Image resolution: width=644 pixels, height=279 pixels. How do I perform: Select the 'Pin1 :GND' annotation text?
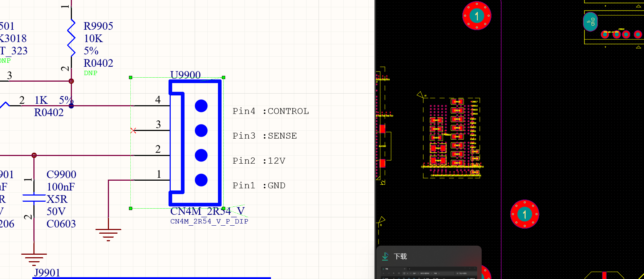[x=259, y=185]
